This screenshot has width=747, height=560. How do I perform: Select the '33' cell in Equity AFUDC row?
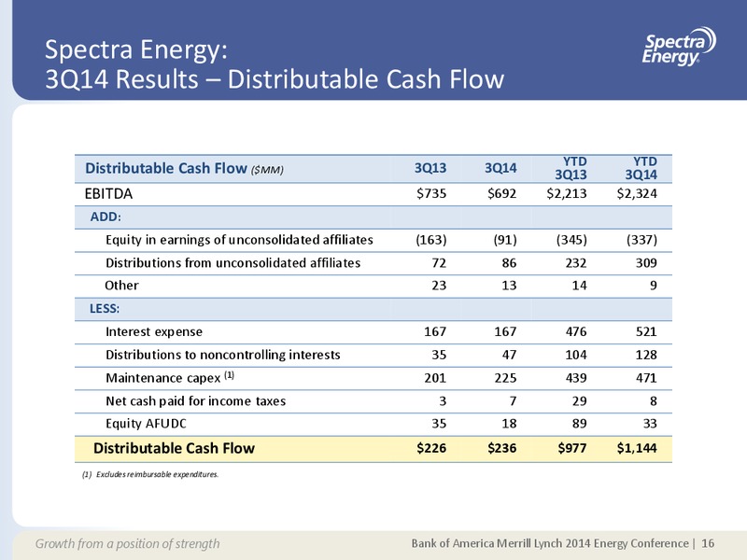pos(650,424)
